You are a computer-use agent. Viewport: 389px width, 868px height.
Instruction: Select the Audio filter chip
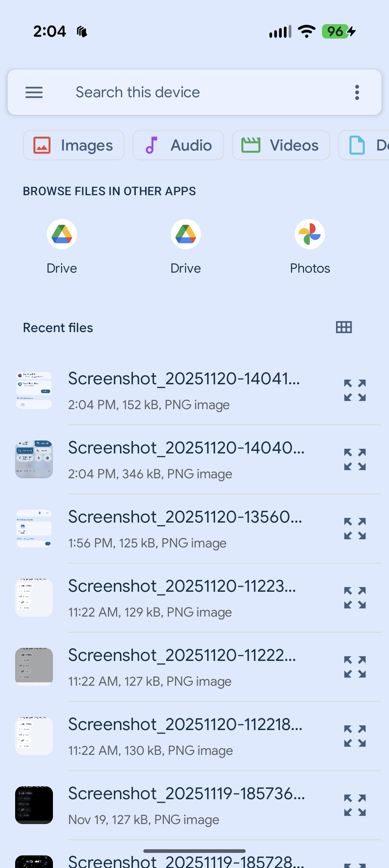point(178,146)
